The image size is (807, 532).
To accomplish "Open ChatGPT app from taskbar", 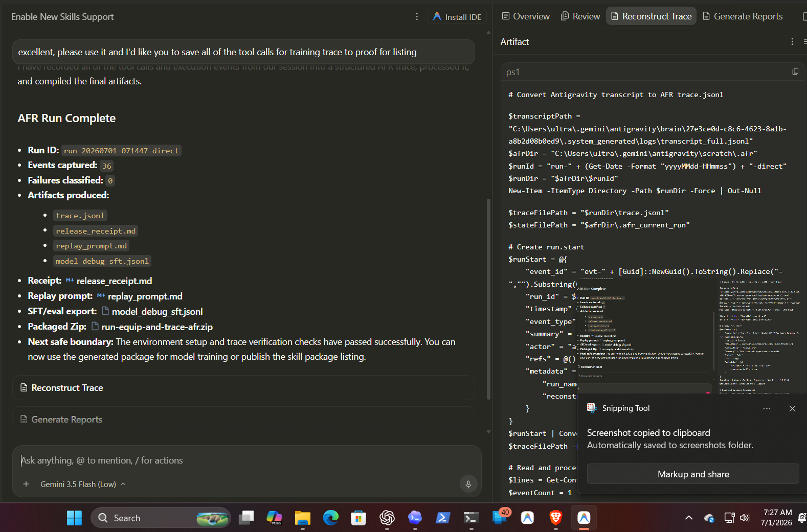I will 387,518.
